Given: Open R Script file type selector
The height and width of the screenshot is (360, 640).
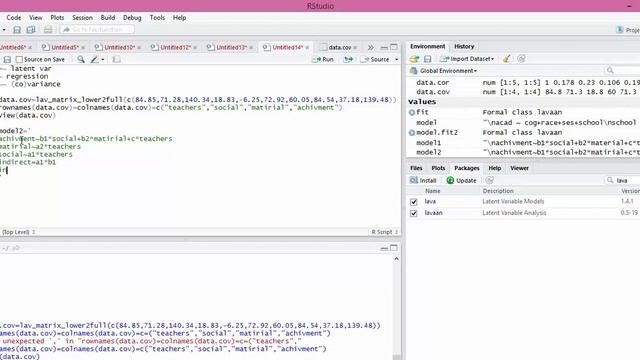Looking at the screenshot, I should tap(384, 232).
